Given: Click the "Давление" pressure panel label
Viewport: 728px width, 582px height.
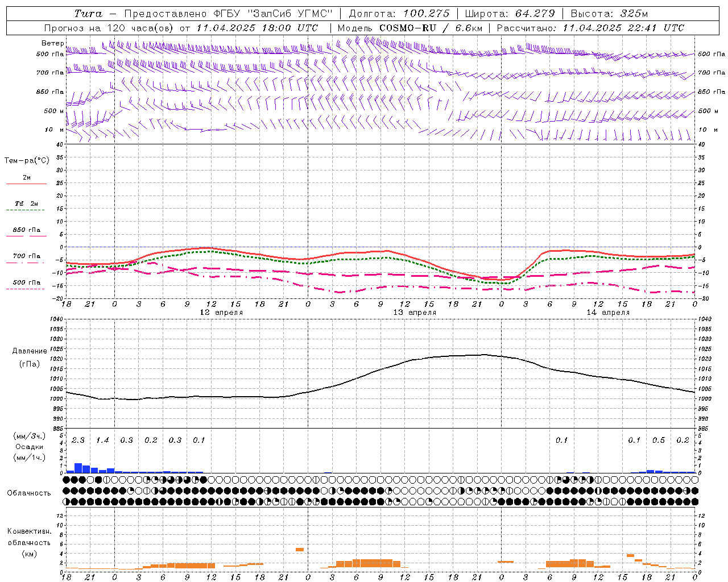Looking at the screenshot, I should (30, 351).
